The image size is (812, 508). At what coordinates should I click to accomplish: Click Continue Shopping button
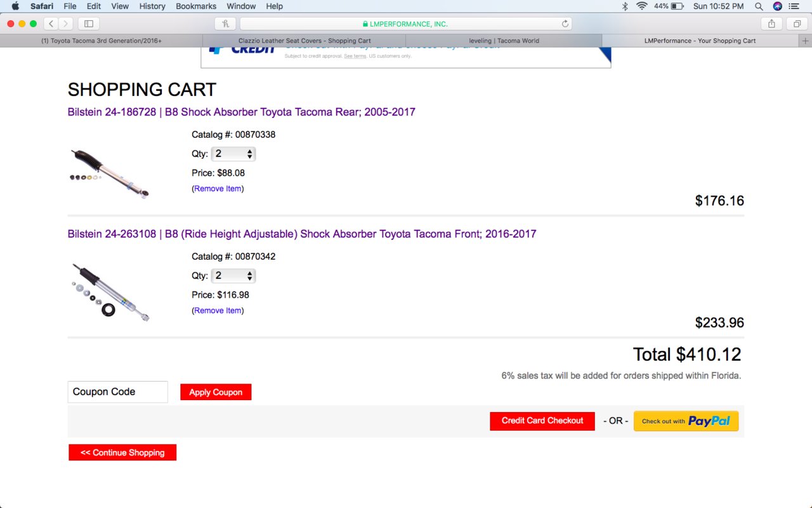(x=122, y=453)
